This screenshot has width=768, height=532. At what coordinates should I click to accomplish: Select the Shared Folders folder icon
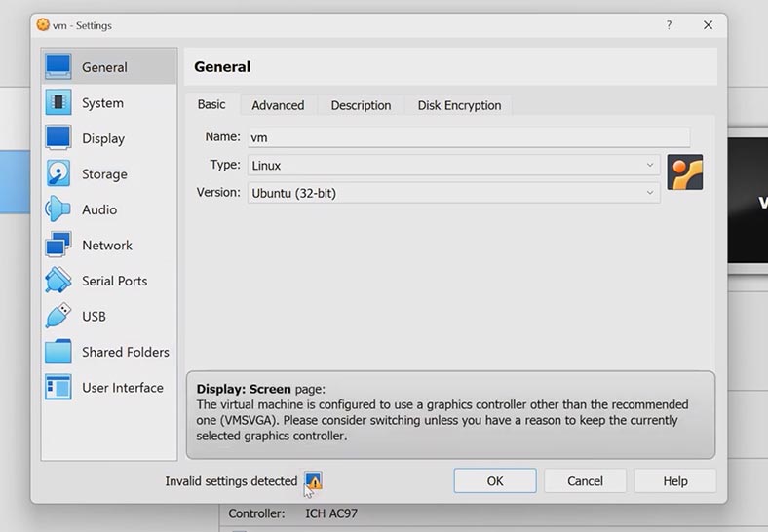click(58, 351)
